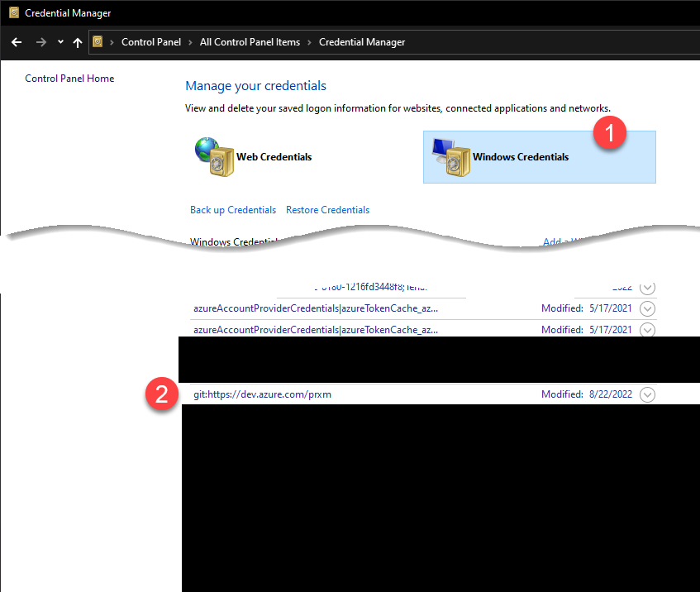Expand the credential entry modified in 2022
Screen dimensions: 700x592
click(647, 287)
